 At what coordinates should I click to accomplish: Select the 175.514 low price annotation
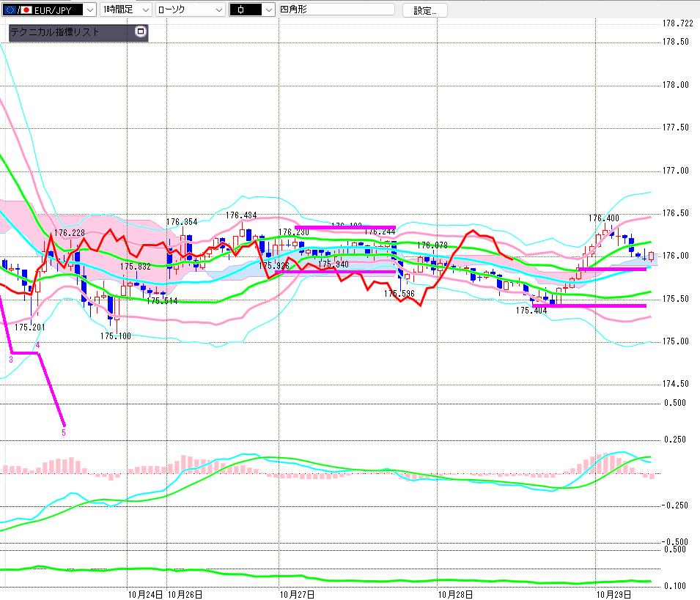[x=162, y=300]
